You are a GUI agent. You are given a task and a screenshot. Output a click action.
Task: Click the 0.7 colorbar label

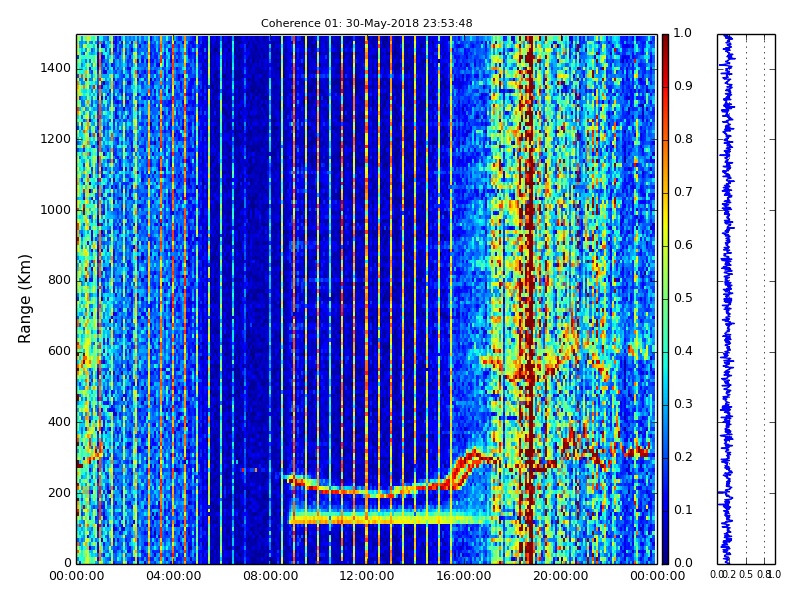[683, 192]
